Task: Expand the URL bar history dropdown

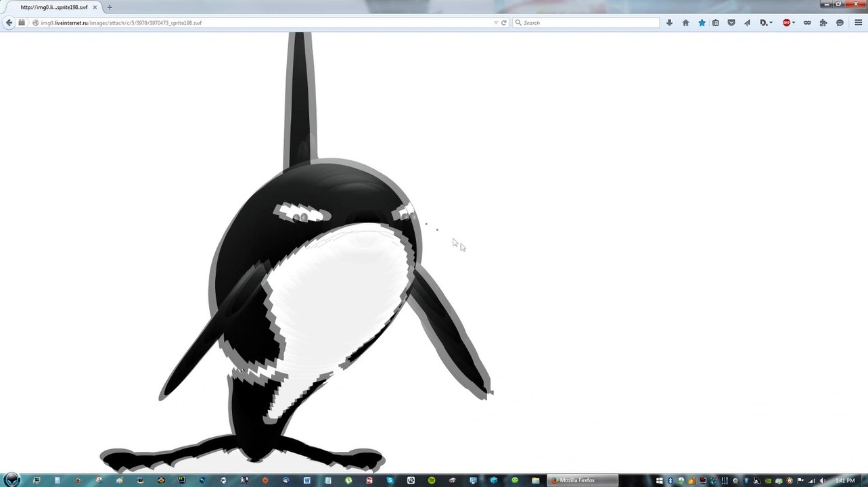Action: pos(495,23)
